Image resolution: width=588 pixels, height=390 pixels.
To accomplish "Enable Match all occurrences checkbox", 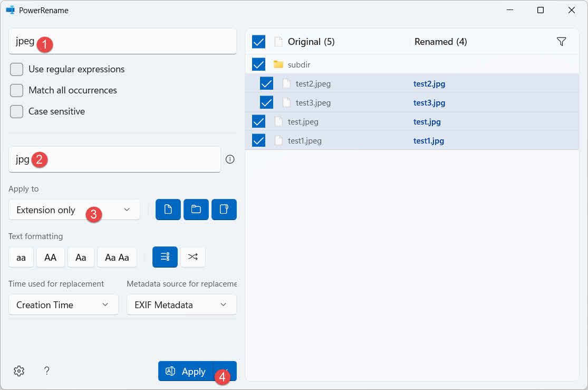I will point(16,90).
